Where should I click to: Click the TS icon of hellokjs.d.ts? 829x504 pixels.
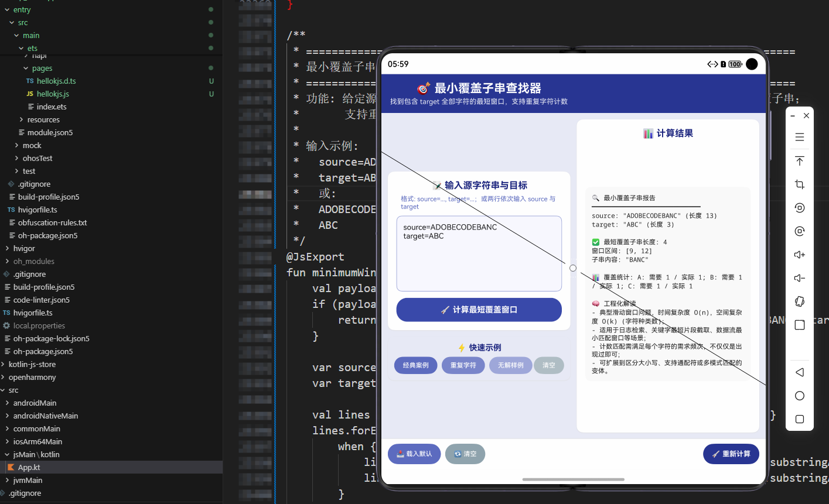30,81
